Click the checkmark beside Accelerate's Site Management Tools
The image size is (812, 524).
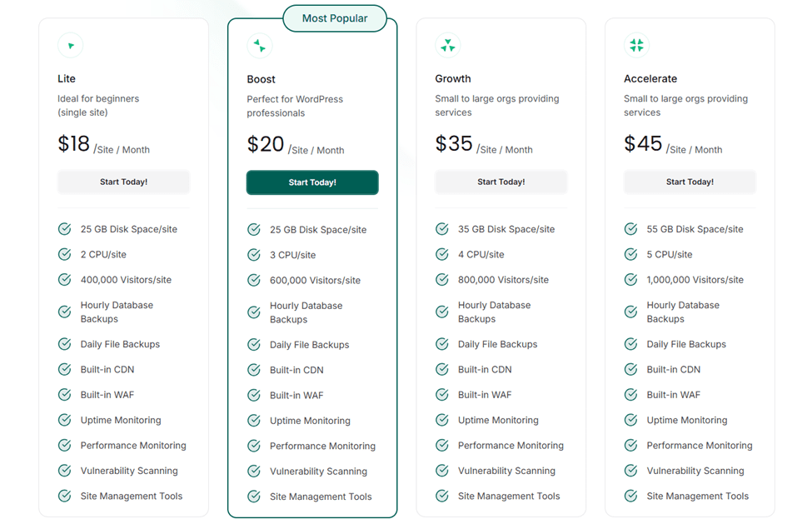(630, 496)
